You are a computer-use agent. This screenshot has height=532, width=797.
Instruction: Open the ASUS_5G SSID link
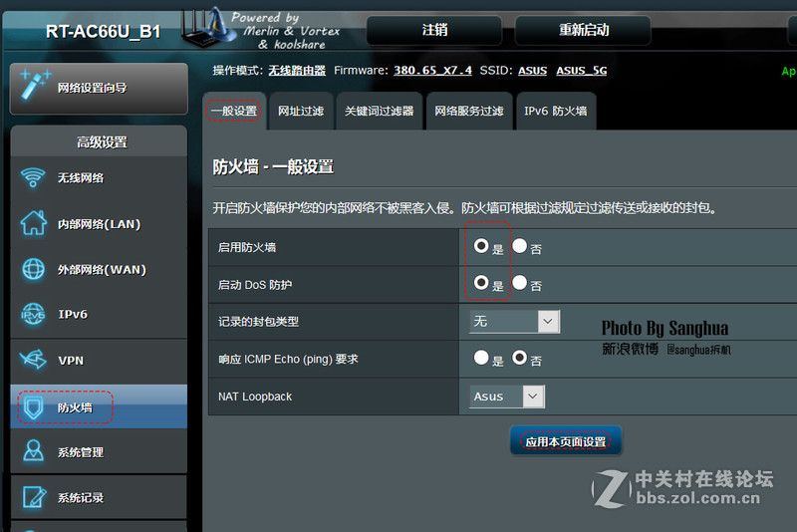(x=582, y=70)
